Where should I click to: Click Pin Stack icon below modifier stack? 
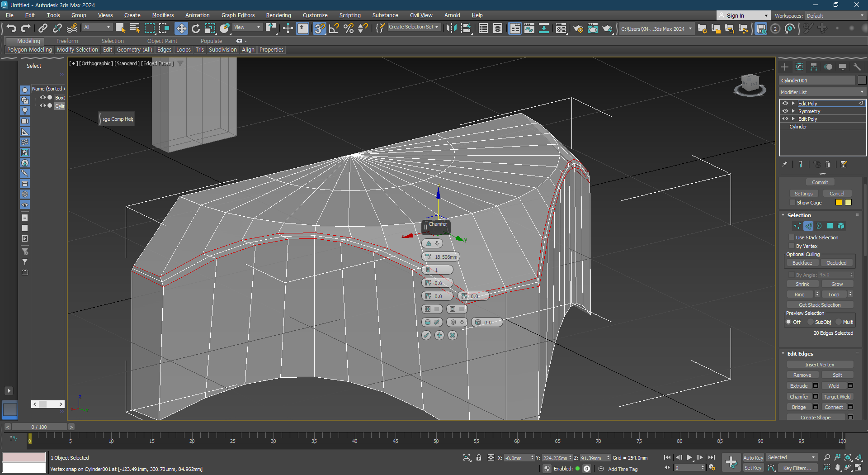[784, 164]
